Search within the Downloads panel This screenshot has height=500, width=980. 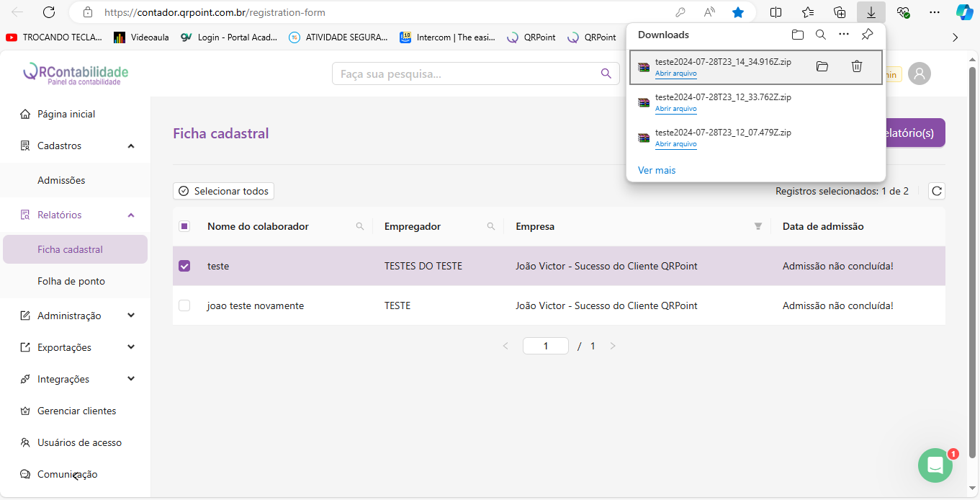click(820, 35)
